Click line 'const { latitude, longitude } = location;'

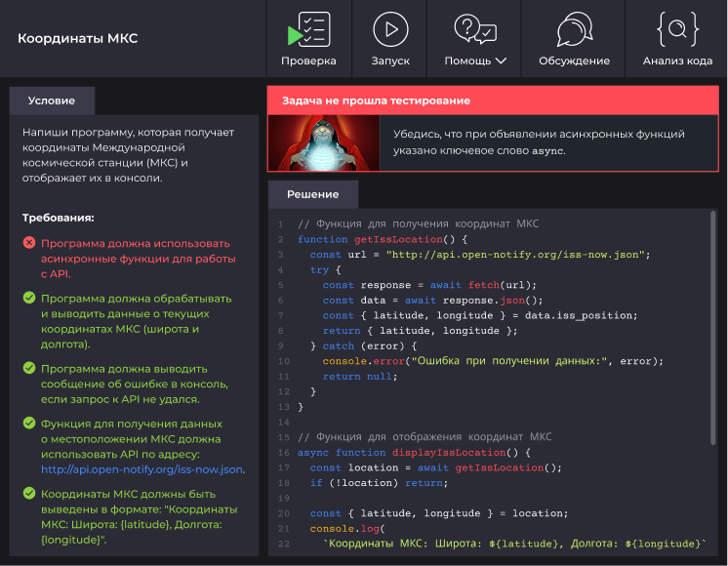439,513
